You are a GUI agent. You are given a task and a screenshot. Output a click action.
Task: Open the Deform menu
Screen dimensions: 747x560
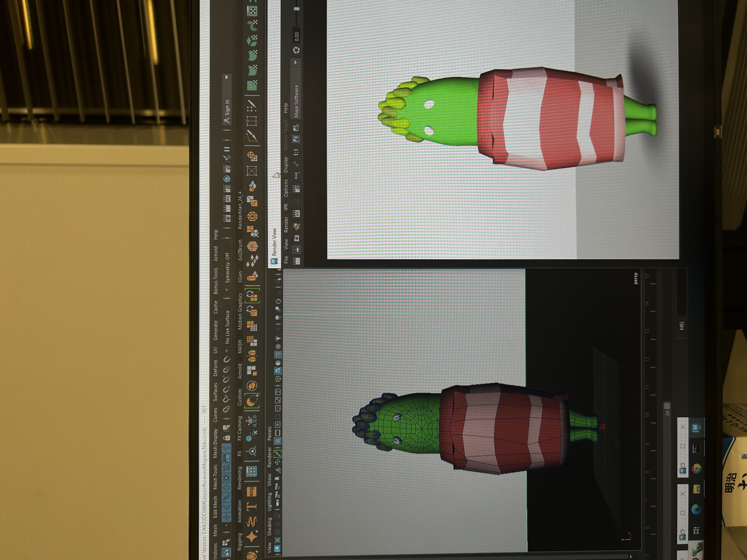tap(215, 368)
